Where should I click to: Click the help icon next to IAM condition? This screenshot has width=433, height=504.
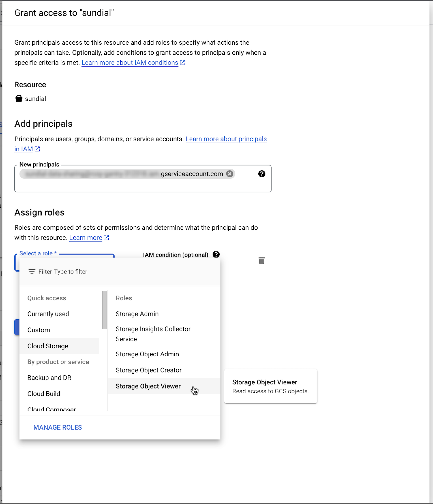216,254
